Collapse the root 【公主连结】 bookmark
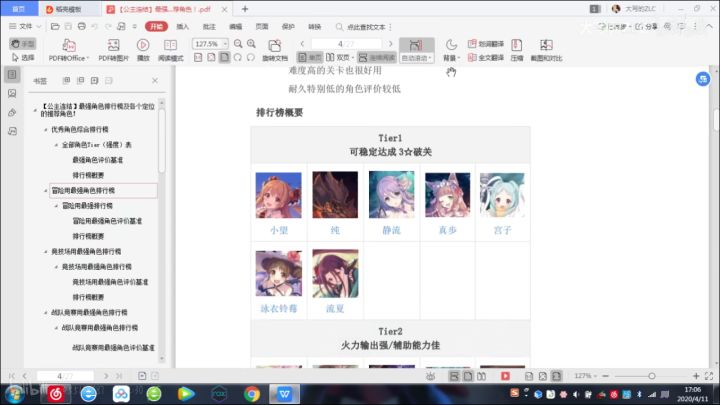Viewport: 720px width, 405px height. coord(35,110)
